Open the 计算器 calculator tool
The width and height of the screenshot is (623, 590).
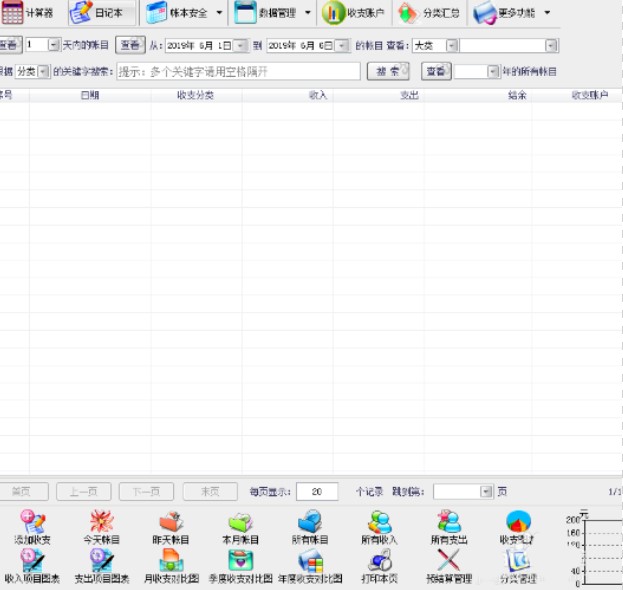tap(28, 14)
